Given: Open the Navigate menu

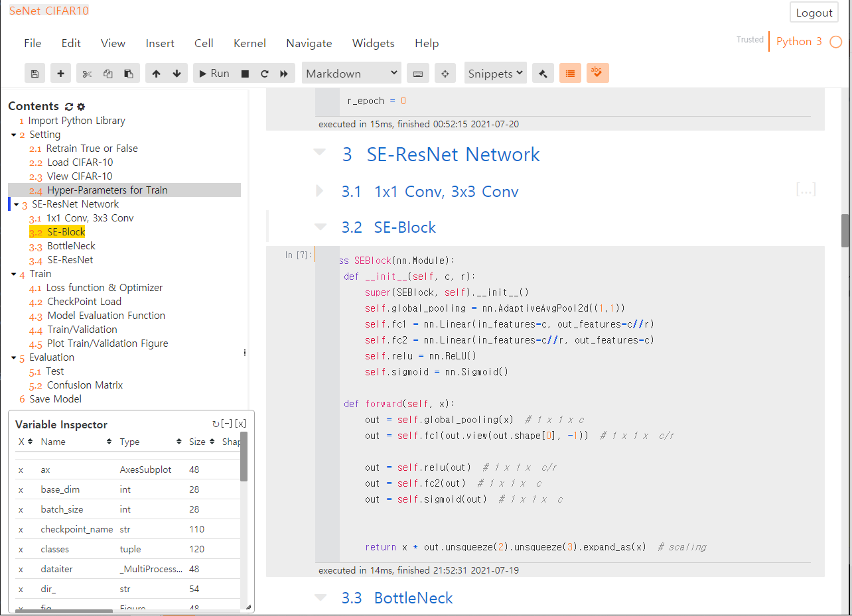Looking at the screenshot, I should [x=309, y=43].
